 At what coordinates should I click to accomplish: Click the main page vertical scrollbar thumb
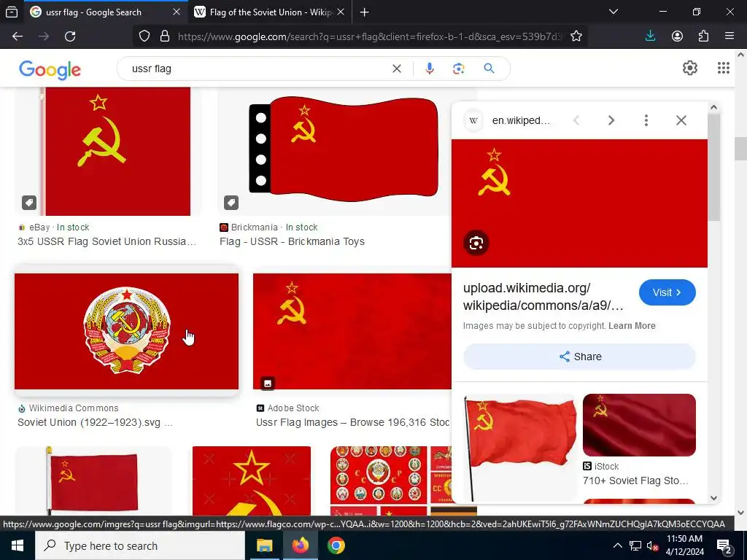740,149
